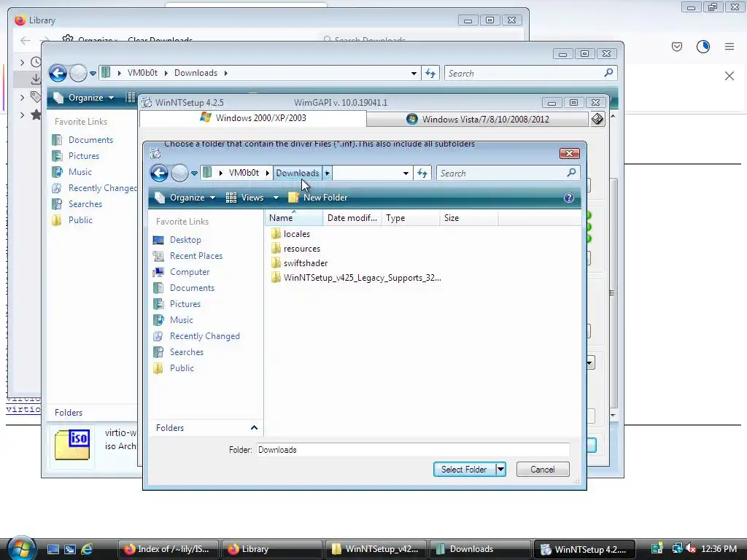
Task: Open Views dropdown arrow in dialog
Action: [x=276, y=198]
